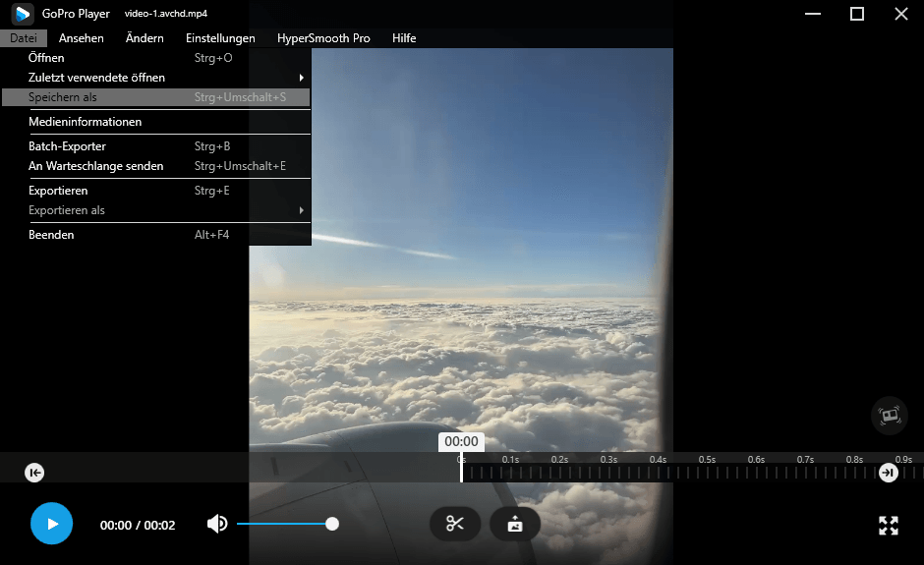Click the scissors trim tool
Image resolution: width=924 pixels, height=565 pixels.
tap(455, 523)
